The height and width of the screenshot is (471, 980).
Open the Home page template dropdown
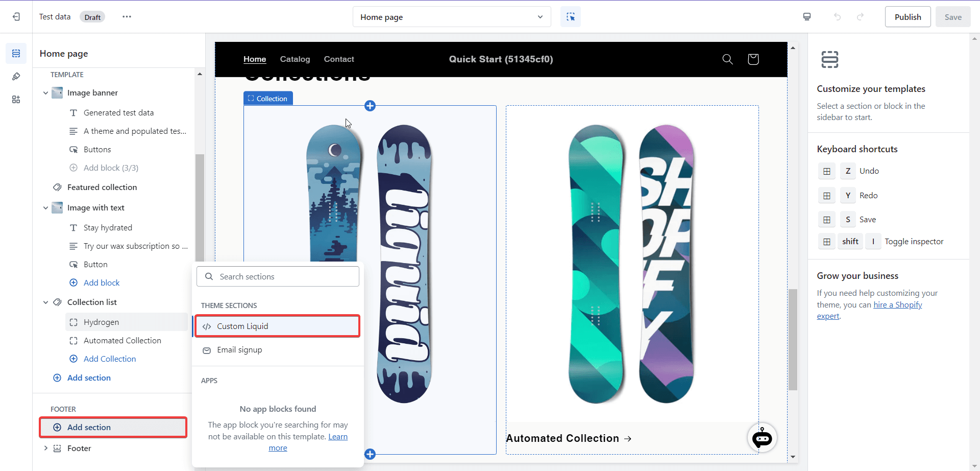pos(452,17)
